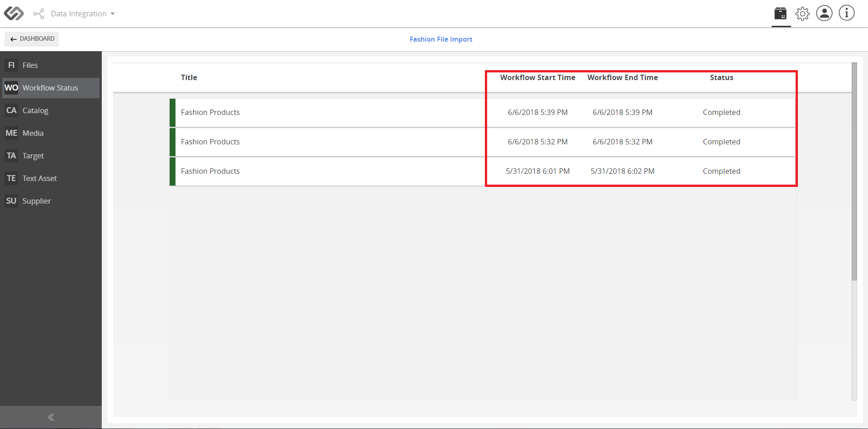Viewport: 868px width, 429px height.
Task: Open Text Asset in the sidebar
Action: click(x=50, y=178)
